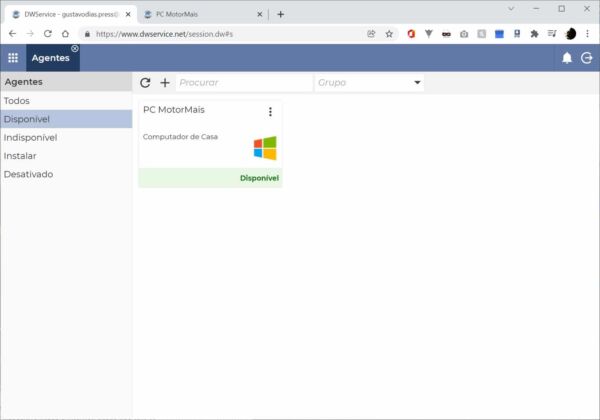The width and height of the screenshot is (600, 420).
Task: Expand the Chrome tab search chevron
Action: pyautogui.click(x=510, y=9)
